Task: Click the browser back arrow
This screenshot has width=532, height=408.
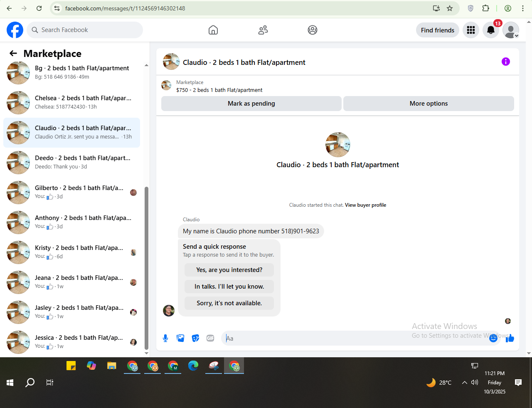Action: [9, 8]
